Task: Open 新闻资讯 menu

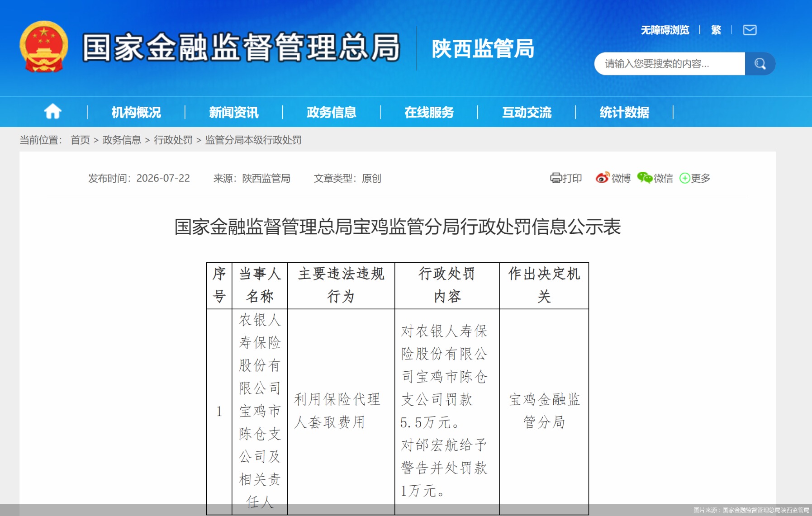Action: pos(234,112)
